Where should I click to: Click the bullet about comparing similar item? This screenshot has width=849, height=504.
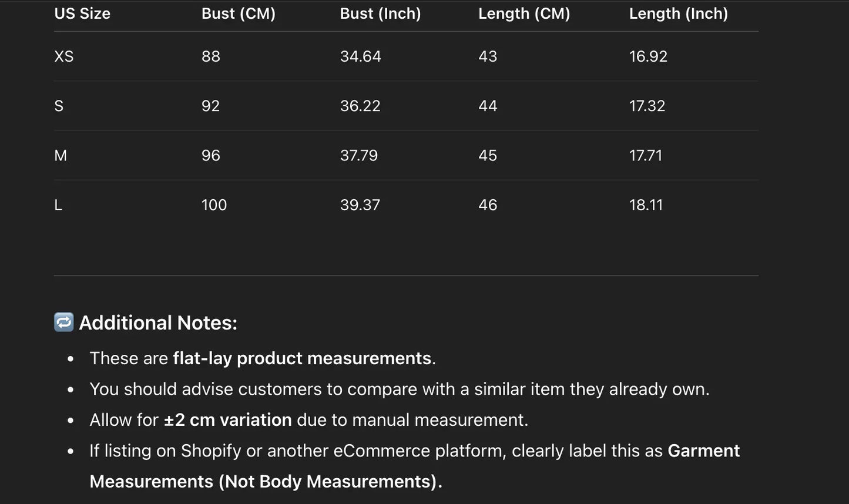point(399,389)
